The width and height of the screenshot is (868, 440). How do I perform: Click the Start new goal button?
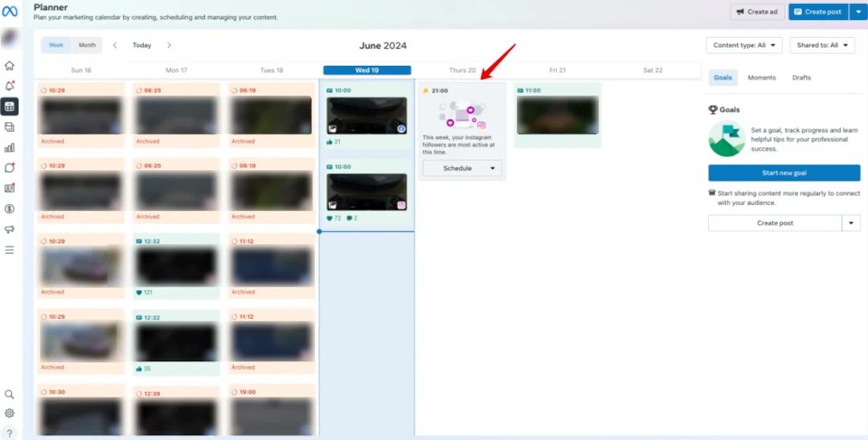coord(784,173)
